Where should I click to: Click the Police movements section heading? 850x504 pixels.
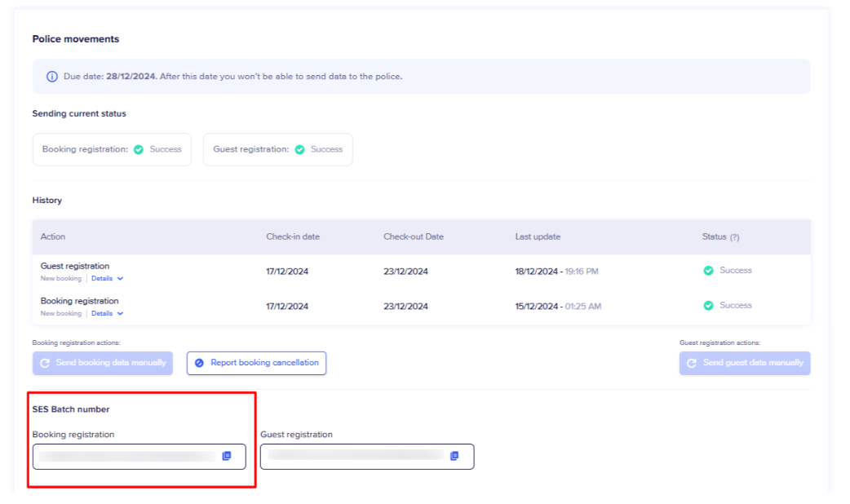tap(76, 39)
